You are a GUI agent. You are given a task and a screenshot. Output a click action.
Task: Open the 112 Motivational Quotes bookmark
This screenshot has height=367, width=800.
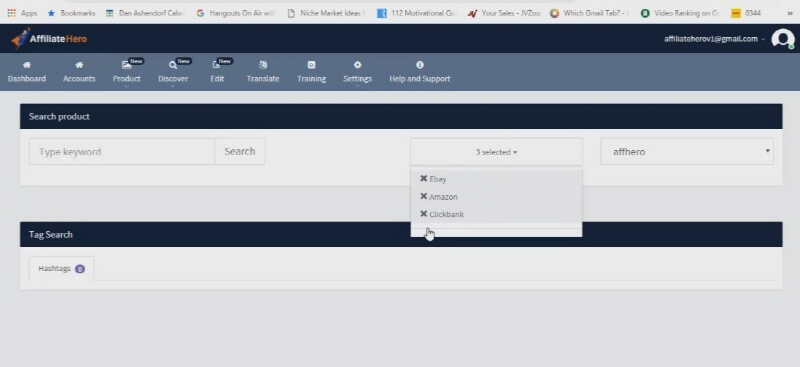pyautogui.click(x=417, y=13)
